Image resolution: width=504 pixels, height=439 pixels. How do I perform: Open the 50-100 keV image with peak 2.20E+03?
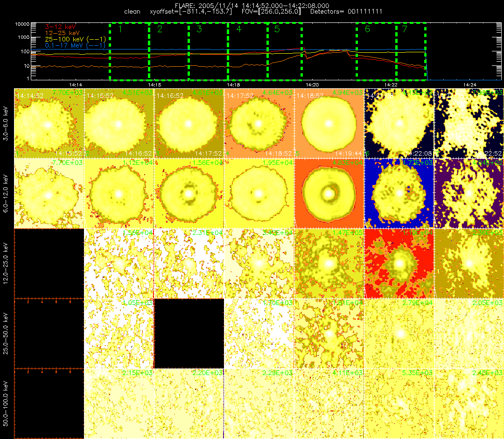click(x=189, y=404)
